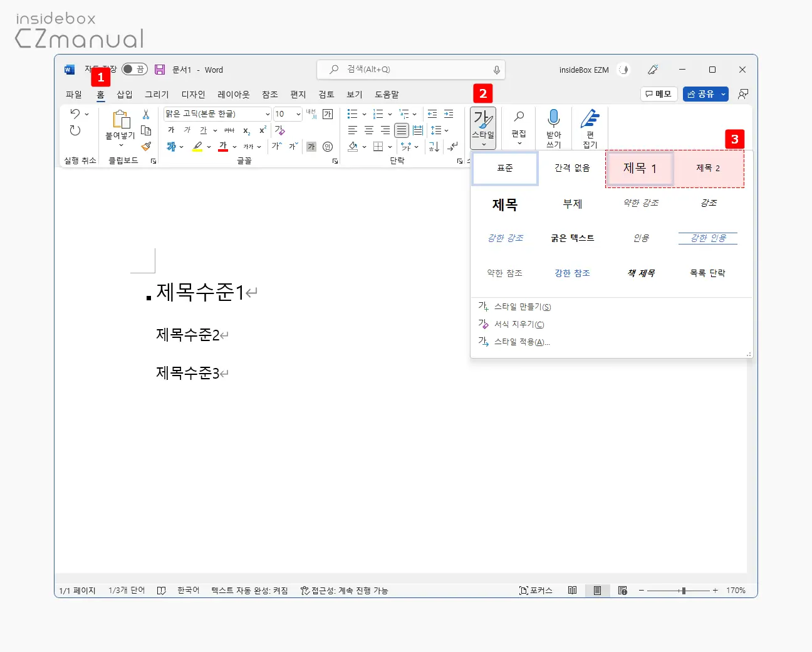
Task: Shrink the font size
Action: 293,146
